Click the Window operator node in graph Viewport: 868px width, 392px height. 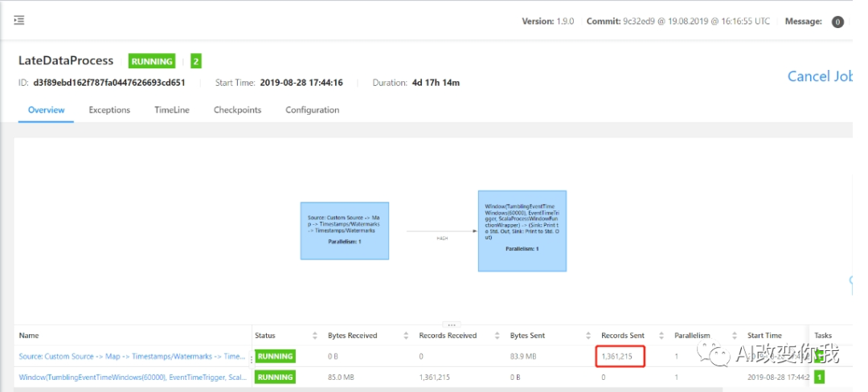tap(522, 231)
